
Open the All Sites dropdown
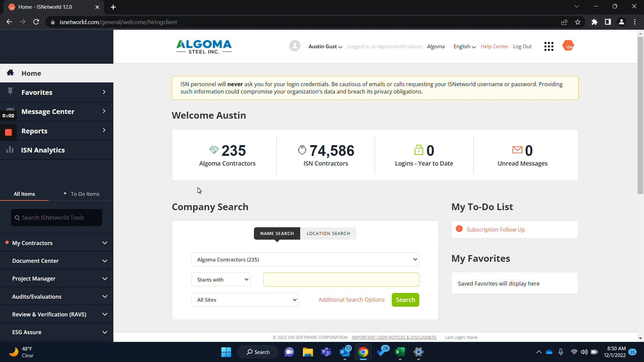point(245,300)
